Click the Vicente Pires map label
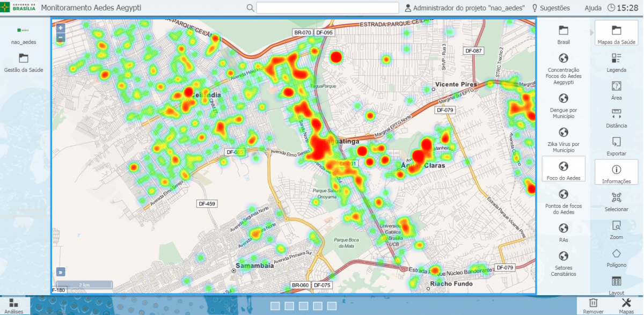The image size is (644, 315). [456, 85]
